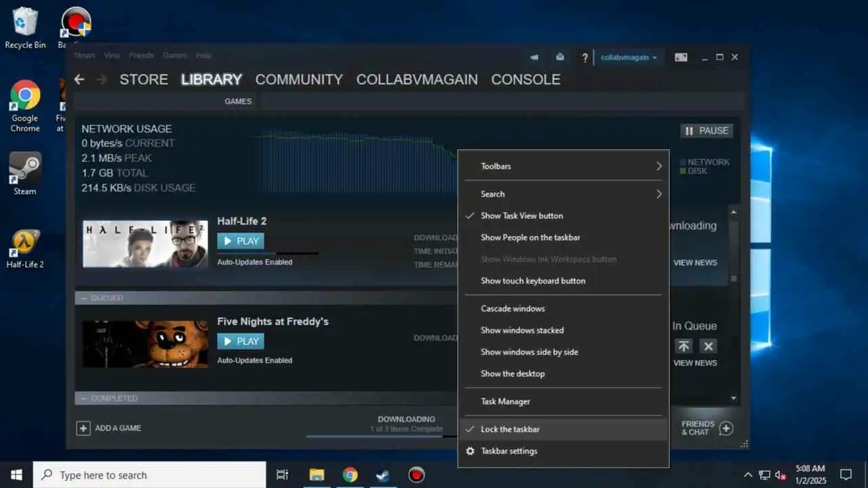Move Five Nights at Freddy's to top of queue

click(x=684, y=346)
